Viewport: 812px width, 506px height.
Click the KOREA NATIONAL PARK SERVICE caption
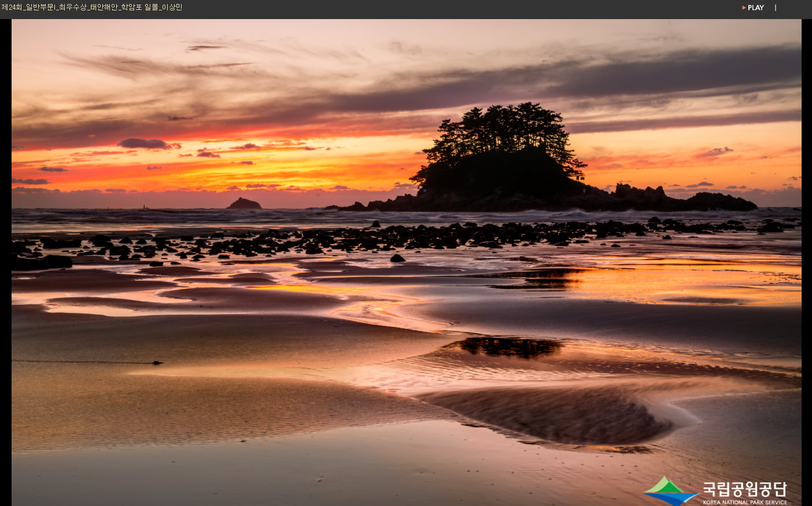point(744,502)
